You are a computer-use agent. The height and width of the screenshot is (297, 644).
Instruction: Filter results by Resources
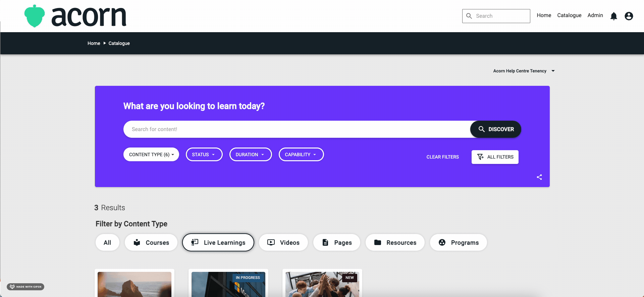[x=395, y=242]
